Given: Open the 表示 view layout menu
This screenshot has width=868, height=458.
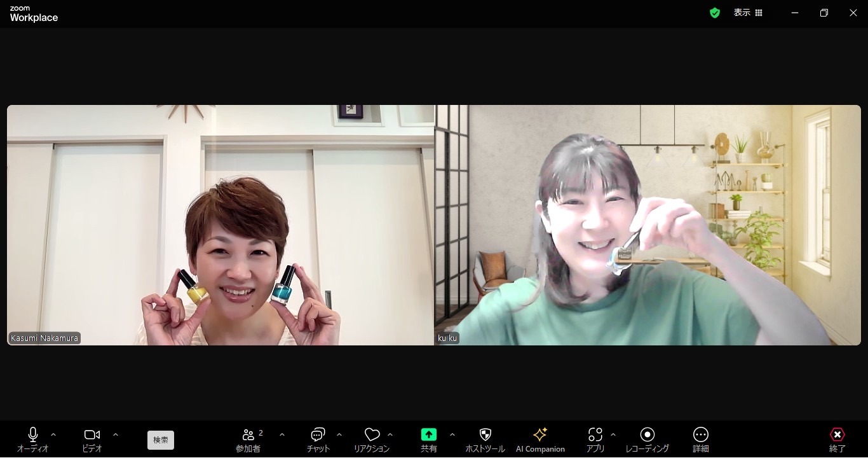Looking at the screenshot, I should coord(748,13).
